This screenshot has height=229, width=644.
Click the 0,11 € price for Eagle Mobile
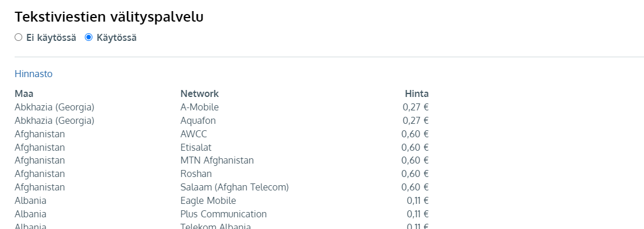pos(418,201)
